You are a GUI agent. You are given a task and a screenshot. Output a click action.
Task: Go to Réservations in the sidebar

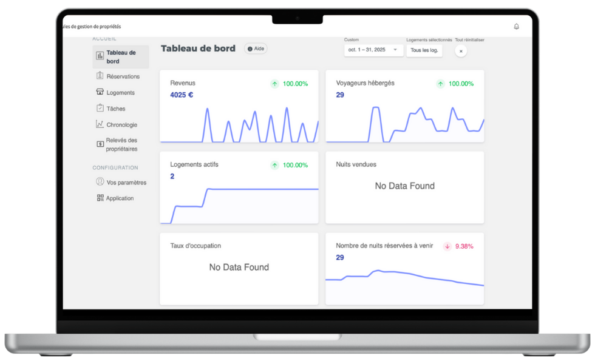(123, 76)
